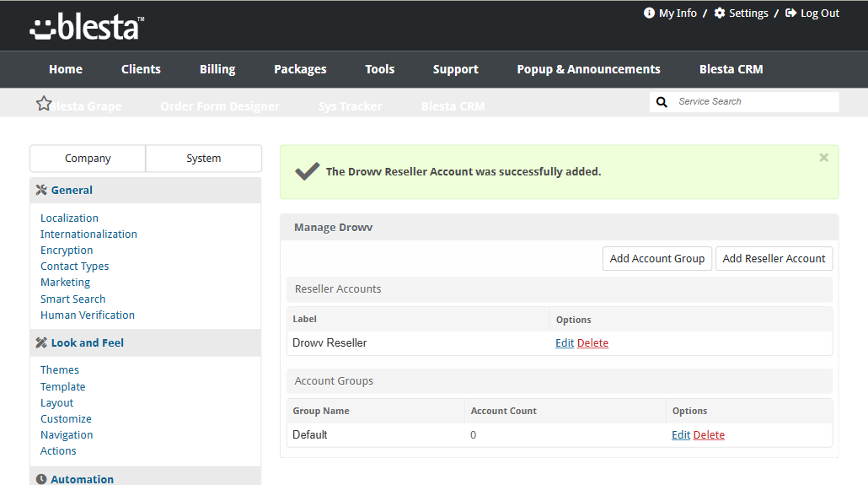
Task: Open the Settings link
Action: click(x=748, y=13)
